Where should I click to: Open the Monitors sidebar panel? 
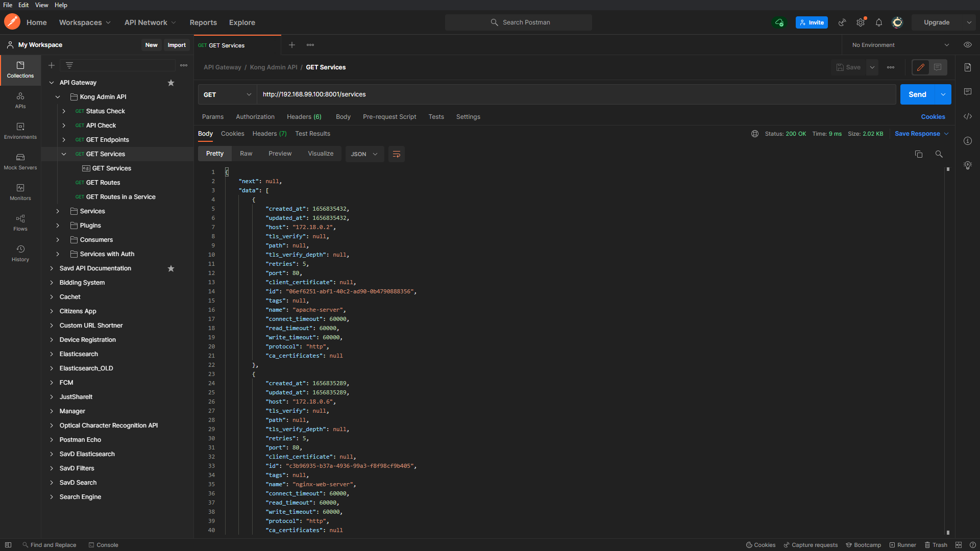pyautogui.click(x=20, y=192)
